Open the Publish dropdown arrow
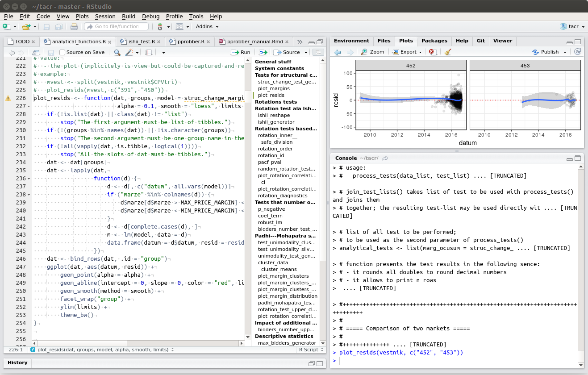Screen dimensions: 588x375 pos(565,52)
